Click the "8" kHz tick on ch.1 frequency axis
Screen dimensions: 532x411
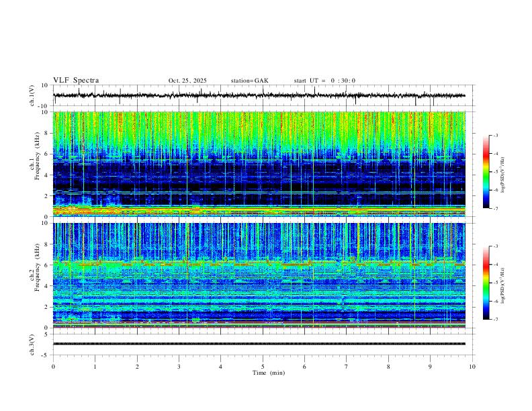(x=47, y=133)
